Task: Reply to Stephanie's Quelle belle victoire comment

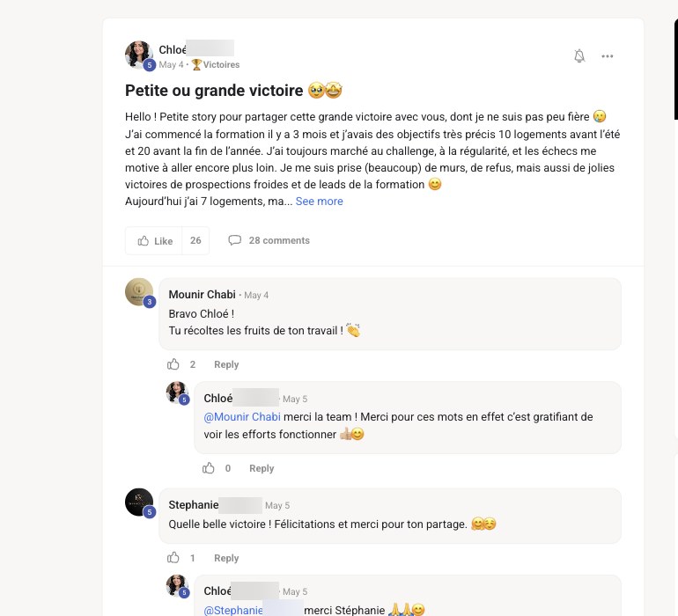Action: pyautogui.click(x=226, y=558)
